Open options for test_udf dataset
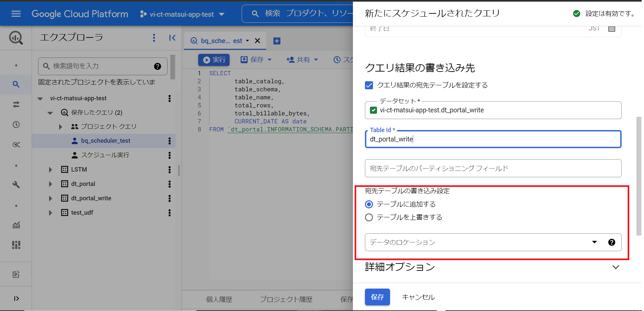The width and height of the screenshot is (644, 311). 169,213
